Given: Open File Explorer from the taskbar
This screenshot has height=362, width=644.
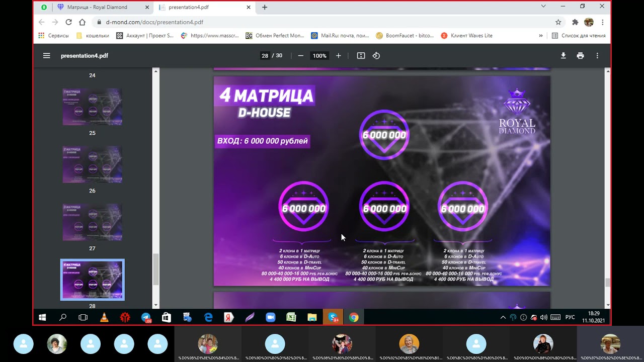Looking at the screenshot, I should (x=312, y=317).
